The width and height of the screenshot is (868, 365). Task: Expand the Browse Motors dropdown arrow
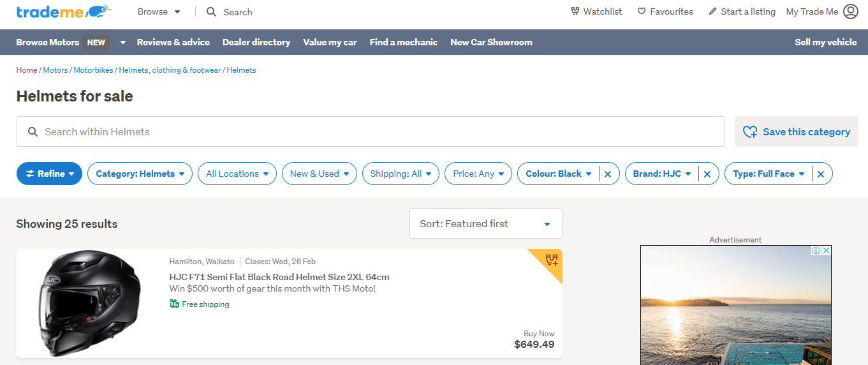[123, 43]
